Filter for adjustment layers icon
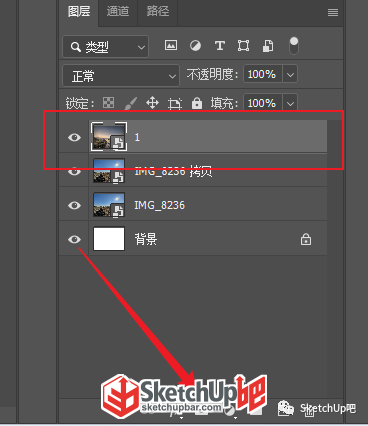Image resolution: width=368 pixels, height=426 pixels. click(x=195, y=45)
